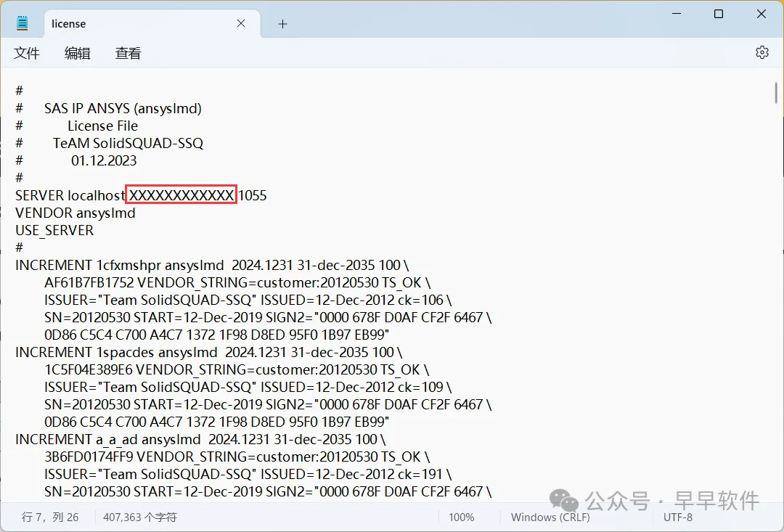Click the TeAM SolidSQUAD-SSQ comment line
The height and width of the screenshot is (532, 784).
[x=110, y=144]
